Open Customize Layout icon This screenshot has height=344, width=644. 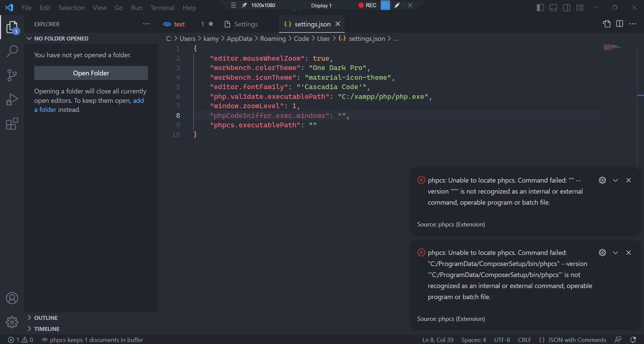[x=580, y=8]
